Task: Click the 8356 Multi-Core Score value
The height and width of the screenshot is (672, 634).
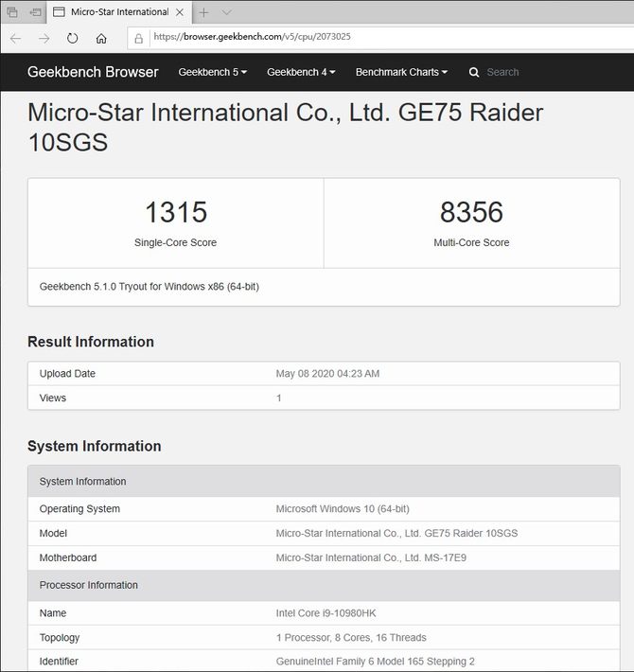Action: (x=471, y=212)
